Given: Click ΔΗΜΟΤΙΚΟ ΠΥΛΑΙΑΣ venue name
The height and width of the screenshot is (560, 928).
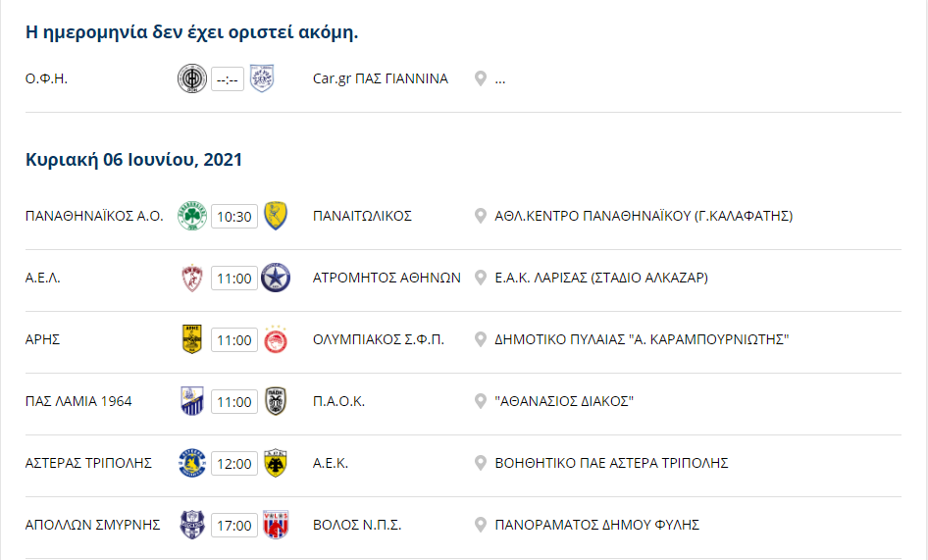Looking at the screenshot, I should (x=643, y=339).
